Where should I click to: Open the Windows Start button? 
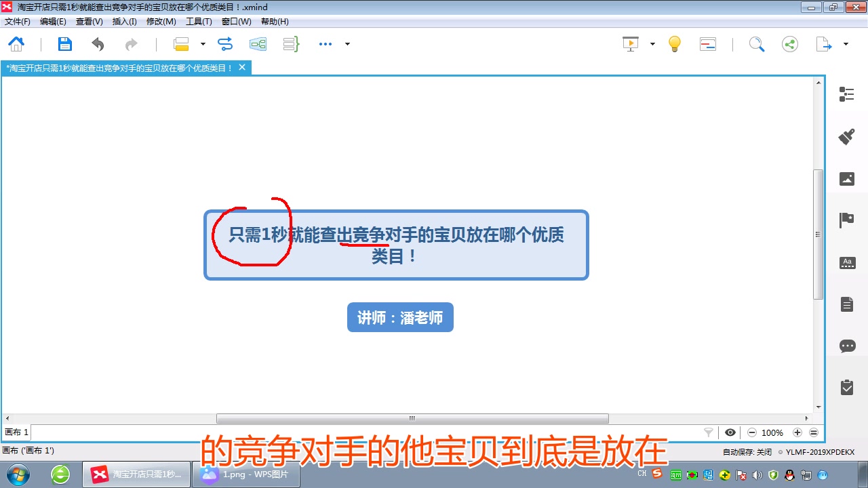(17, 474)
